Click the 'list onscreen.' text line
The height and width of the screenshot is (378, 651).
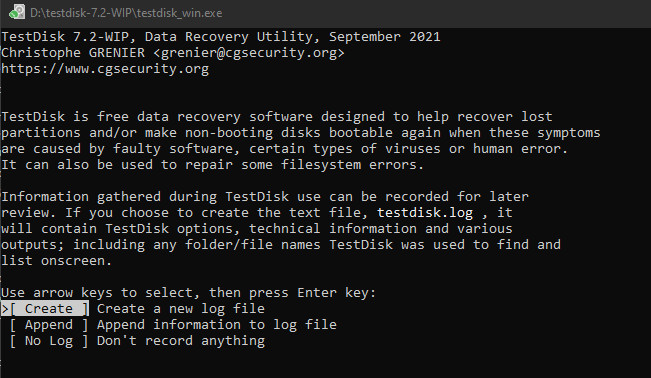[56, 261]
